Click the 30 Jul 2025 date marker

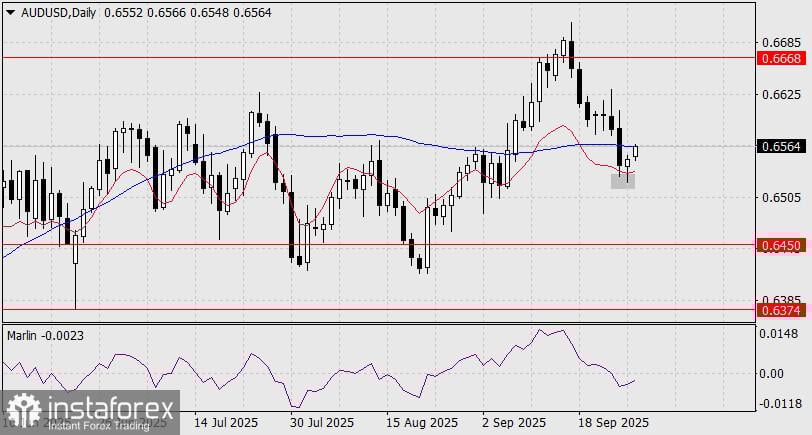click(x=324, y=423)
